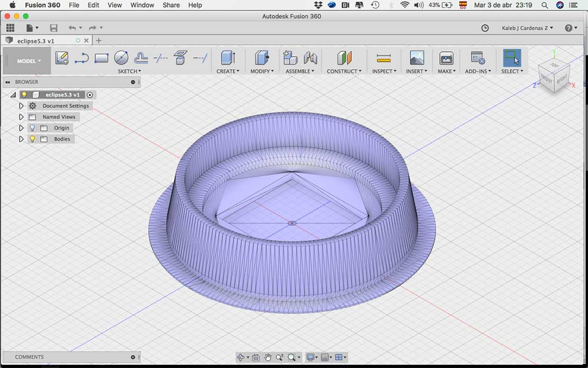This screenshot has width=588, height=368.
Task: Open the CREATE dropdown menu
Action: click(x=228, y=71)
